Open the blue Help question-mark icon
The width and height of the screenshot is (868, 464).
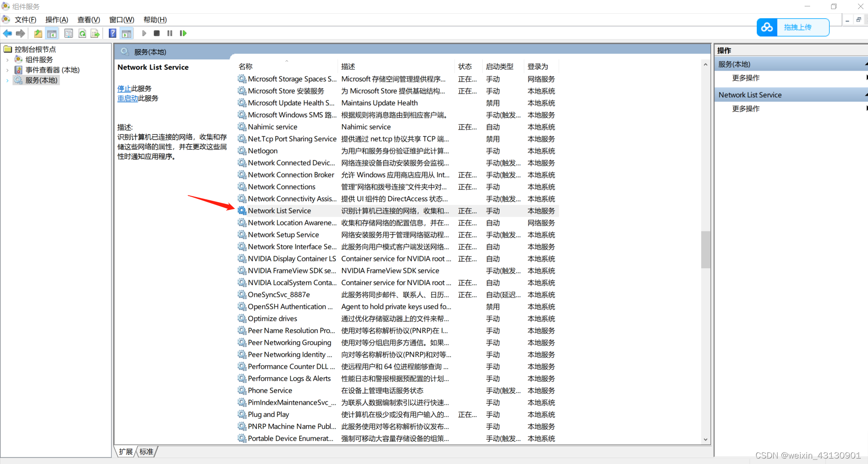tap(113, 33)
